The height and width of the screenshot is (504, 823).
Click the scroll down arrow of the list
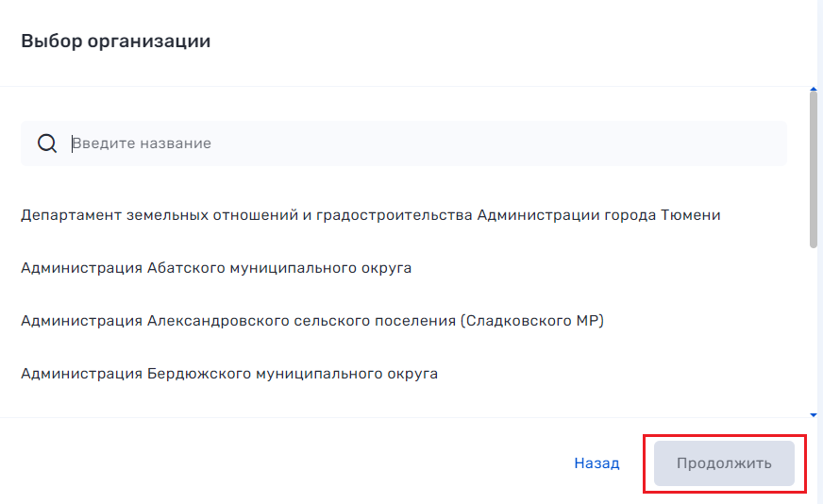[x=814, y=414]
